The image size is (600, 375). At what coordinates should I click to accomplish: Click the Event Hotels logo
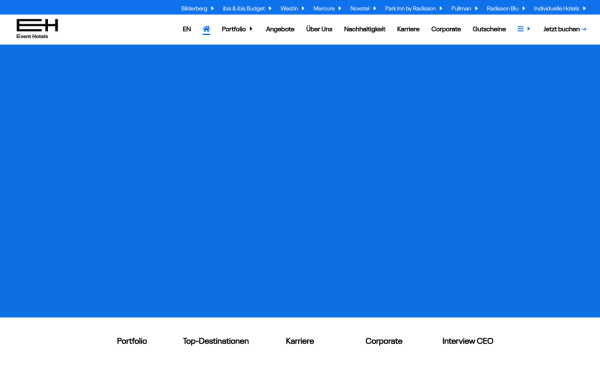(x=37, y=29)
